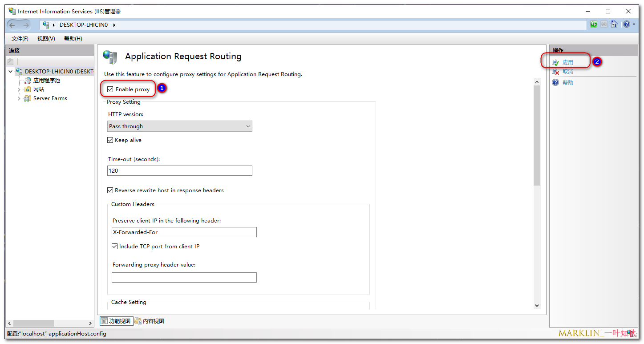Click the connections pane scroll left arrow

9,323
